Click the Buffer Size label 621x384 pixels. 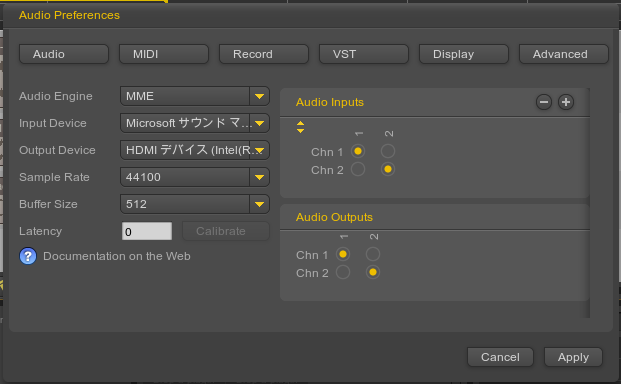[48, 204]
